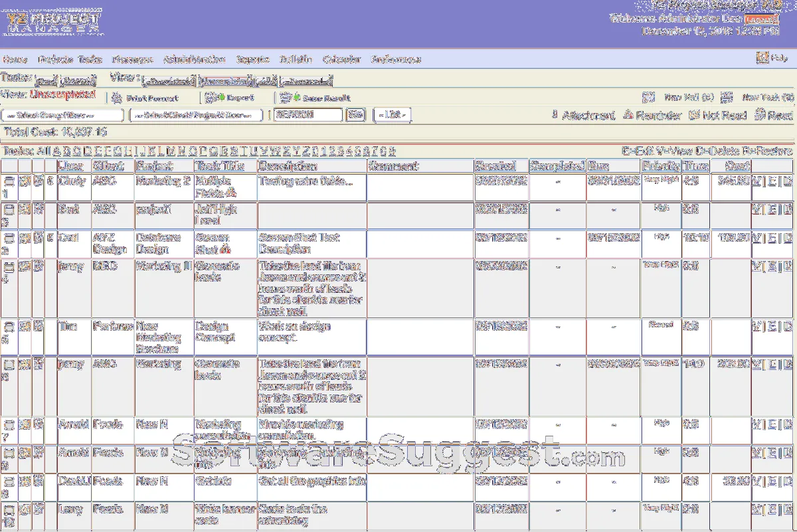Click the document icon in Tim's row 5
Screen dimensions: 797x532
click(39, 326)
